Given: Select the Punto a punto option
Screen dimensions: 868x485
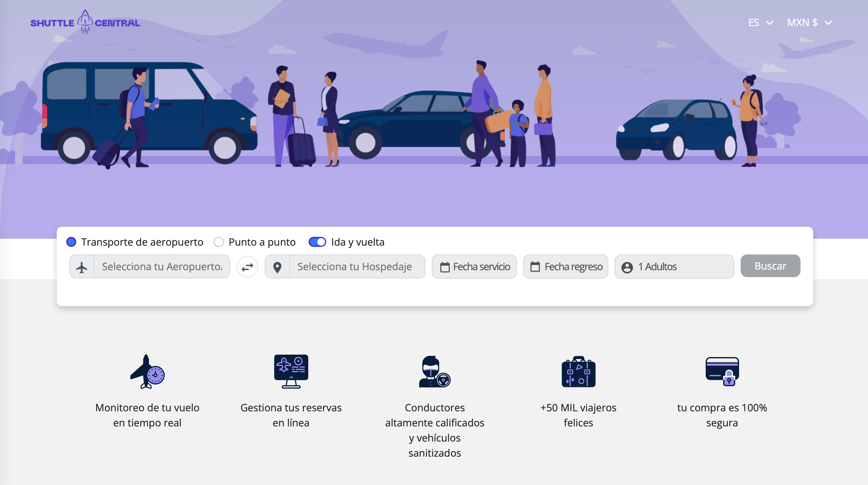Looking at the screenshot, I should (219, 242).
